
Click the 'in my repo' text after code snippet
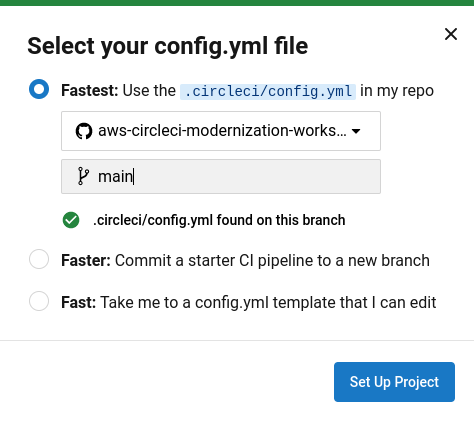coord(397,91)
